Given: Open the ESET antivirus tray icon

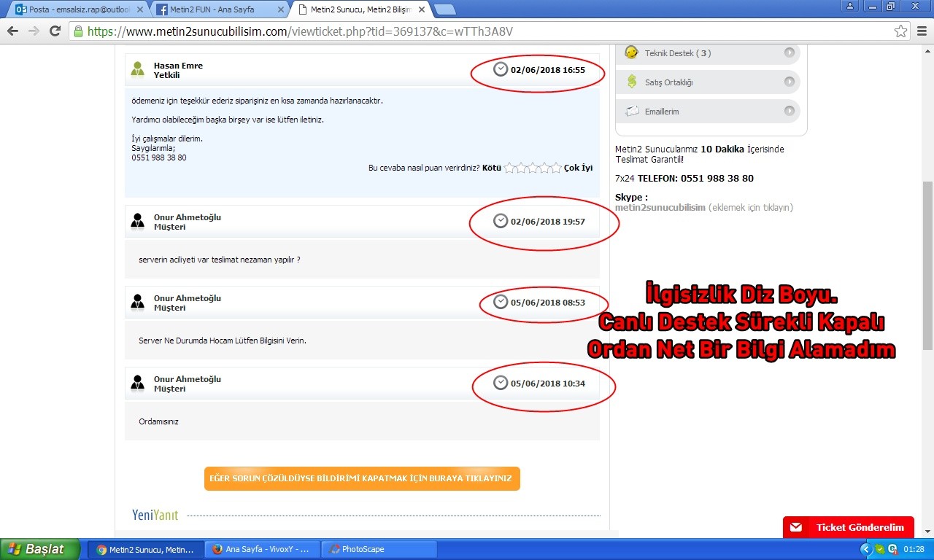Looking at the screenshot, I should coord(892,549).
